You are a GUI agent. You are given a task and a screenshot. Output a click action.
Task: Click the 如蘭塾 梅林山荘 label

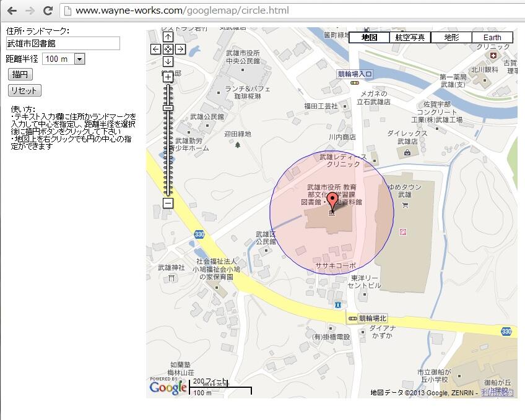point(181,368)
